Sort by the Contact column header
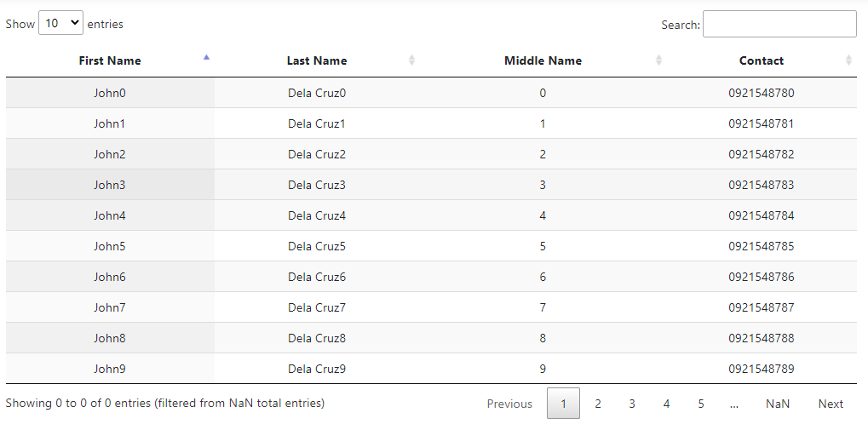The image size is (868, 430). pyautogui.click(x=761, y=61)
